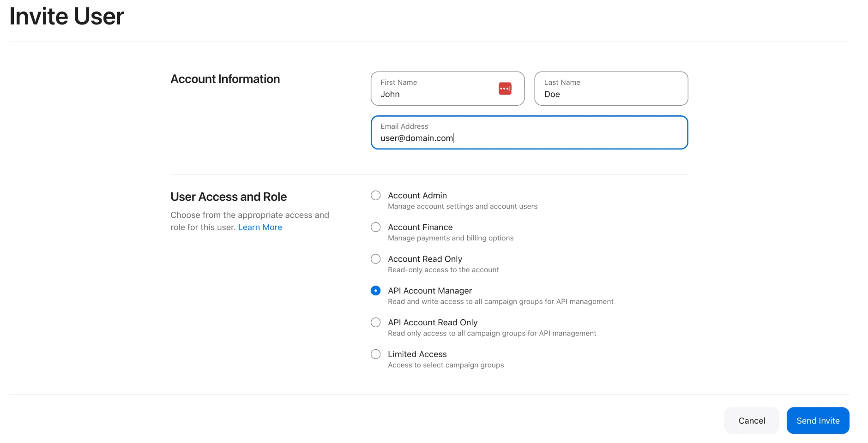Click 'Access to select campaign groups' text

[x=446, y=365]
